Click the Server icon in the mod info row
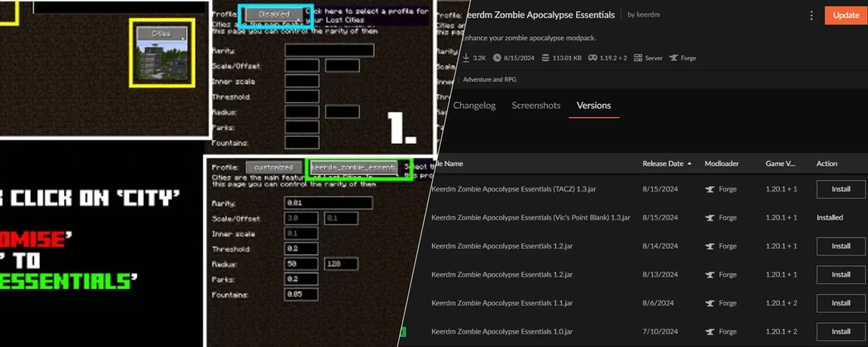 pyautogui.click(x=638, y=58)
